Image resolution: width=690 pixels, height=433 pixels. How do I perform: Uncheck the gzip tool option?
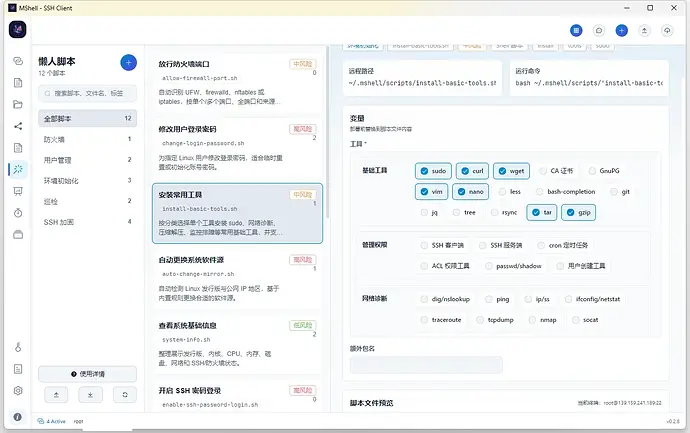[579, 213]
